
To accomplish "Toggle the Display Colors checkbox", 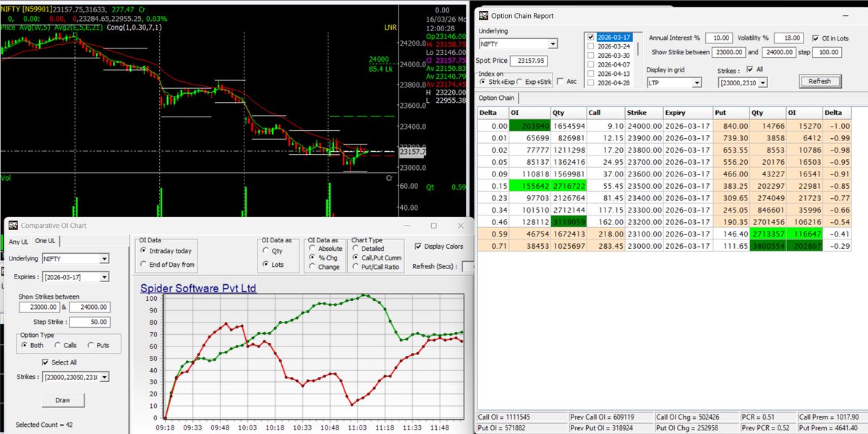I will click(419, 246).
